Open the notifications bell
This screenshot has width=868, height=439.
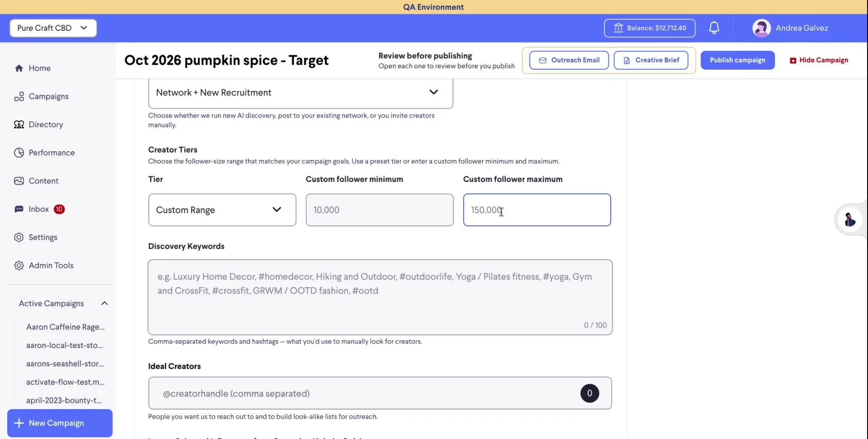714,28
